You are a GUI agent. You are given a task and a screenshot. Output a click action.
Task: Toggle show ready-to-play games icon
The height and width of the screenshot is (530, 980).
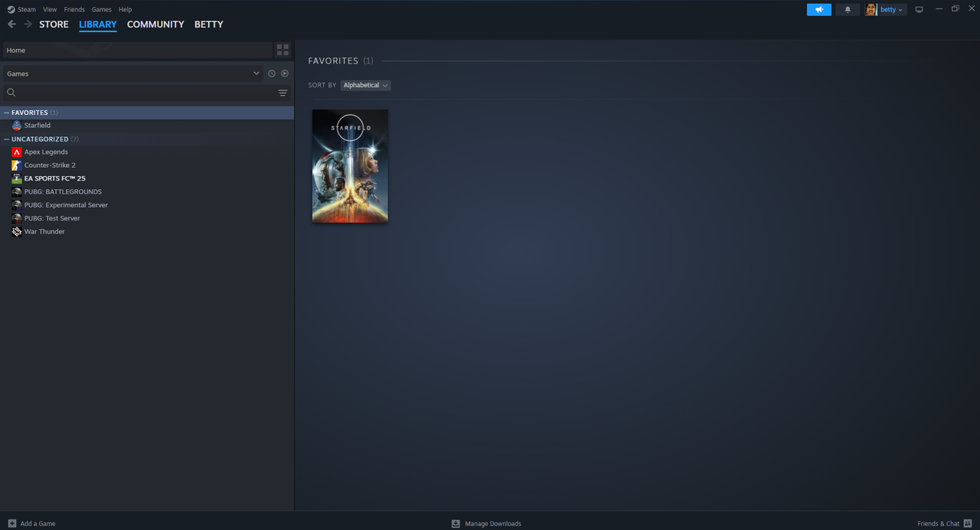[285, 74]
